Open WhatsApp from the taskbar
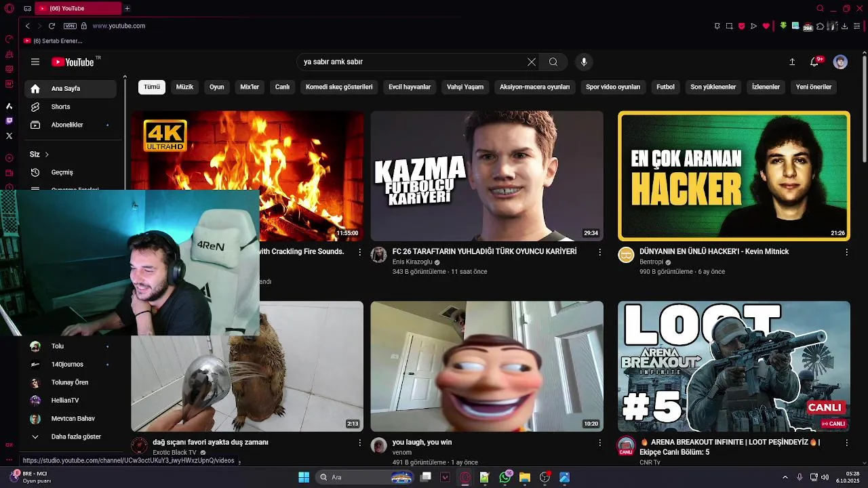This screenshot has height=488, width=868. [x=505, y=477]
